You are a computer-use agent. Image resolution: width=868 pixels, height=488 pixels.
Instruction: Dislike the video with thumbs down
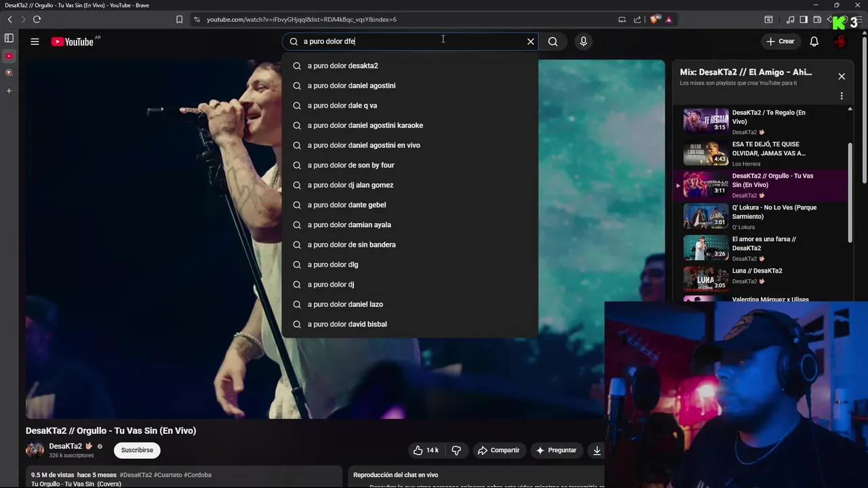(x=456, y=450)
